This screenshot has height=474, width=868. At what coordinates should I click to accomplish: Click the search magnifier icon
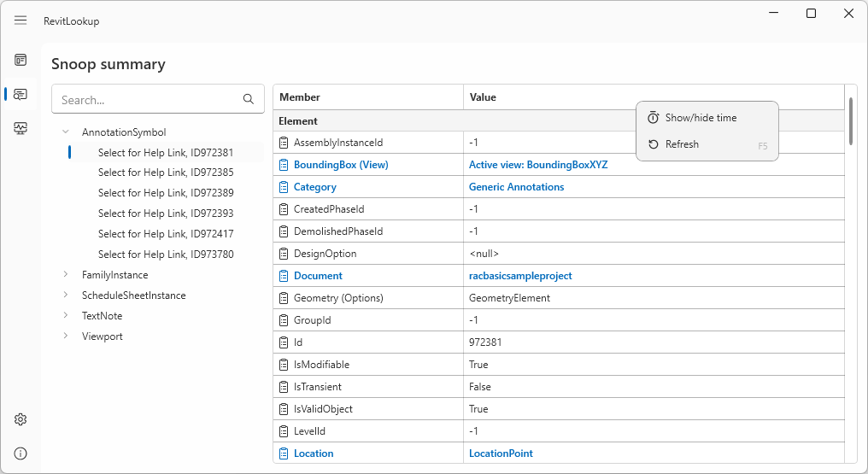pyautogui.click(x=249, y=99)
